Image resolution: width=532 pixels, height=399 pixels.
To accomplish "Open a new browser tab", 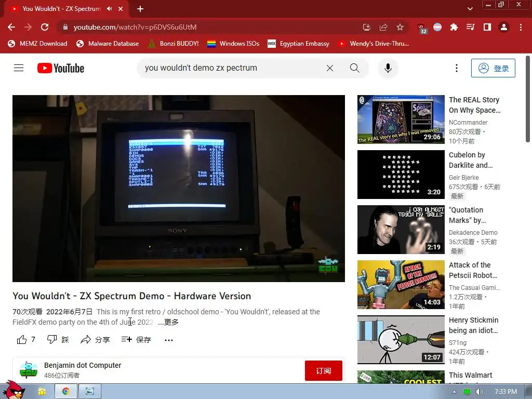I will pos(140,9).
